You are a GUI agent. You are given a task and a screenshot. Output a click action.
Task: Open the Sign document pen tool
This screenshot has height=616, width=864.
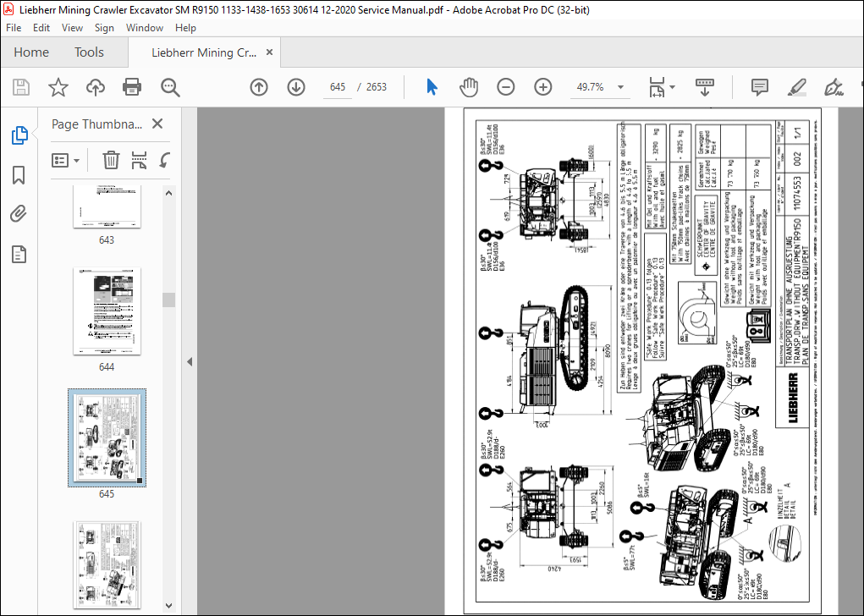834,87
